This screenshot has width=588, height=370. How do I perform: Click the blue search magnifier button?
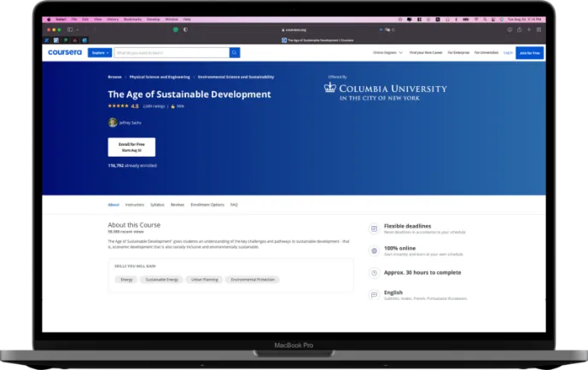(235, 53)
